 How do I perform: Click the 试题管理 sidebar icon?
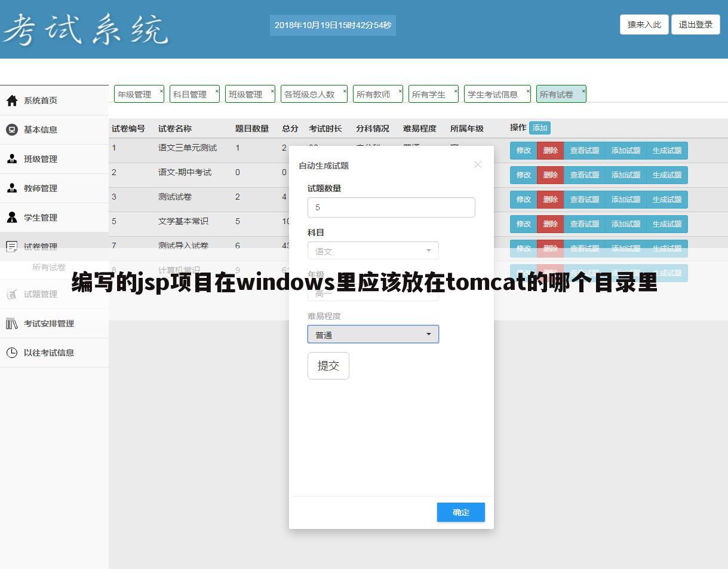pos(12,294)
